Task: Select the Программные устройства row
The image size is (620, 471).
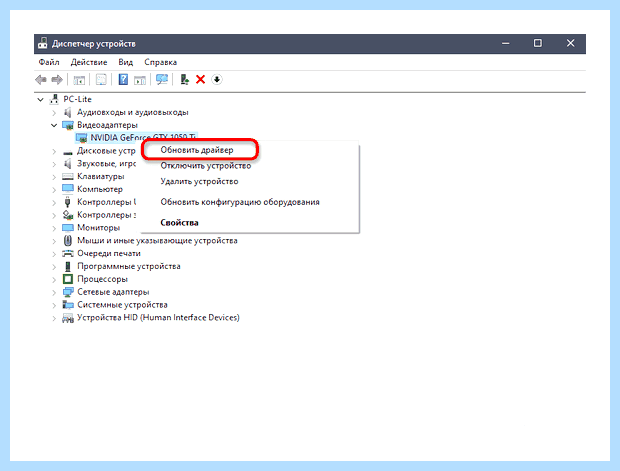Action: pyautogui.click(x=129, y=266)
